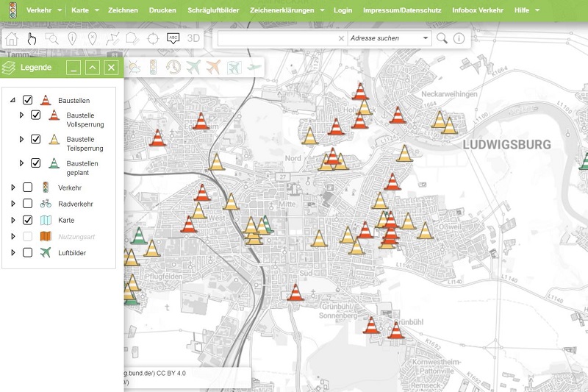Uncheck the Baustellen layer checkbox
The height and width of the screenshot is (392, 588).
coord(28,100)
